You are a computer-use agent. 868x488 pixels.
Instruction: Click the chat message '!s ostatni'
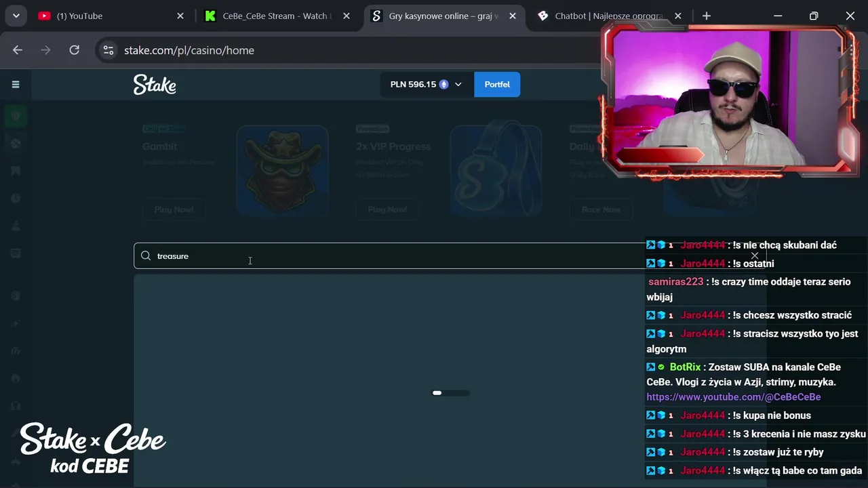coord(753,263)
